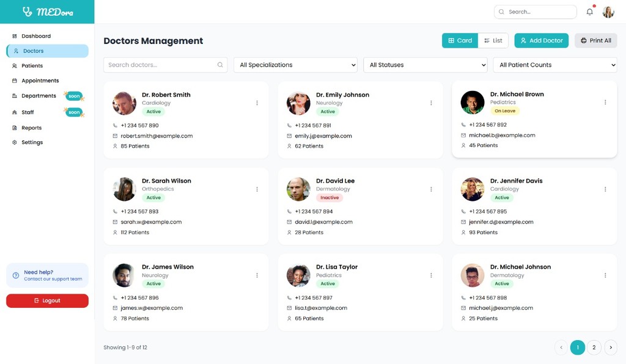Image resolution: width=626 pixels, height=364 pixels.
Task: Open Departments in sidebar
Action: (47, 96)
